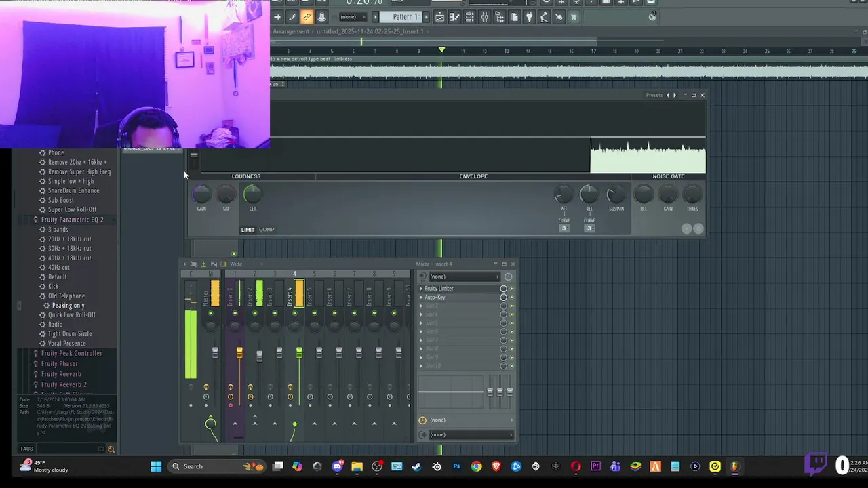Select the Master mixer track
Image resolution: width=868 pixels, height=488 pixels.
pyautogui.click(x=211, y=292)
